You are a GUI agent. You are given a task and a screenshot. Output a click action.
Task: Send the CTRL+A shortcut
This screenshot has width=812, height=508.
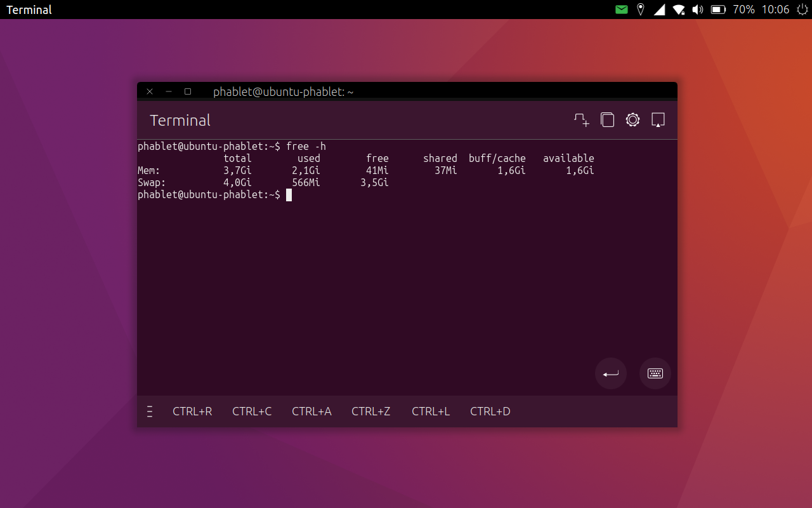pos(311,411)
